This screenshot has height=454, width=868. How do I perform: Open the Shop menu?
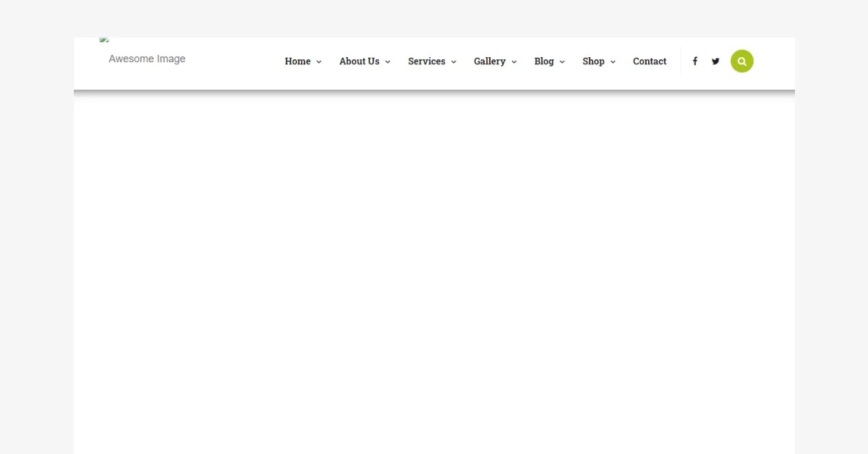pyautogui.click(x=593, y=61)
